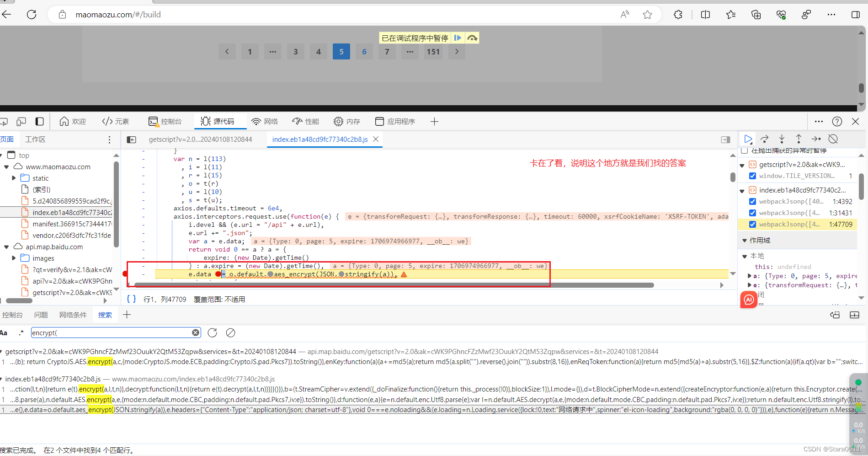Viewport: 868px width, 456px height.
Task: Expand the static folder
Action: (14, 178)
